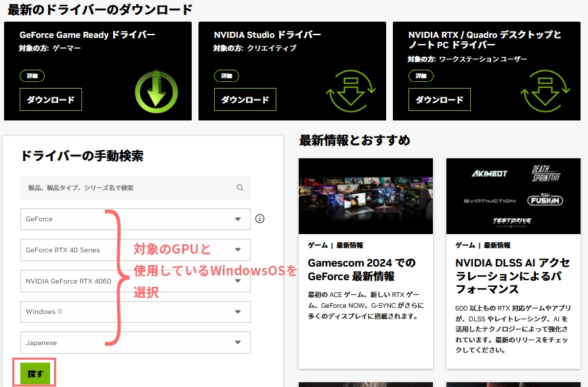Click the NVIDIA Studio driver download icon
The height and width of the screenshot is (387, 588).
(351, 91)
